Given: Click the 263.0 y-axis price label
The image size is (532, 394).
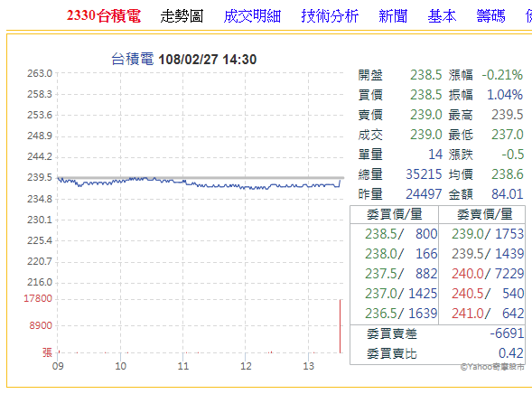Looking at the screenshot, I should 40,73.
